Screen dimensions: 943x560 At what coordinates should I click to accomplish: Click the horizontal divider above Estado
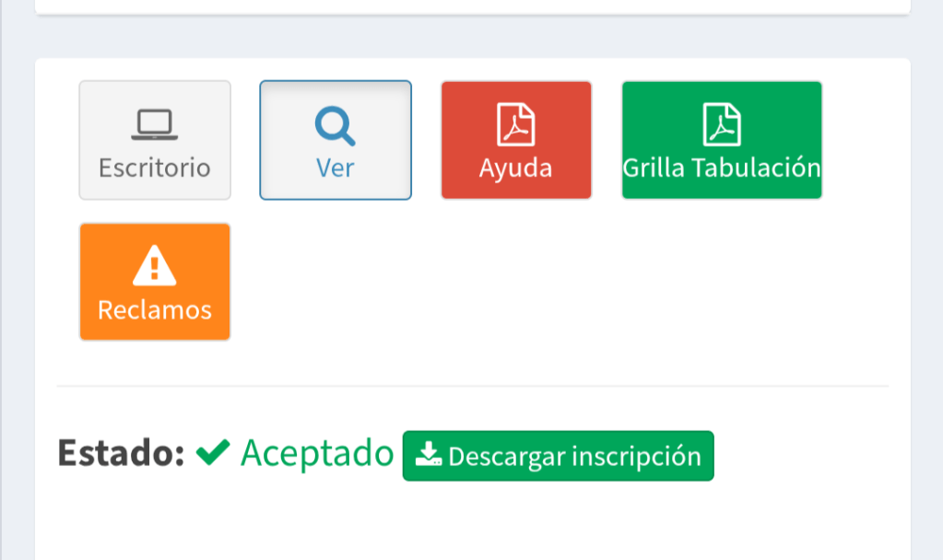pos(472,386)
